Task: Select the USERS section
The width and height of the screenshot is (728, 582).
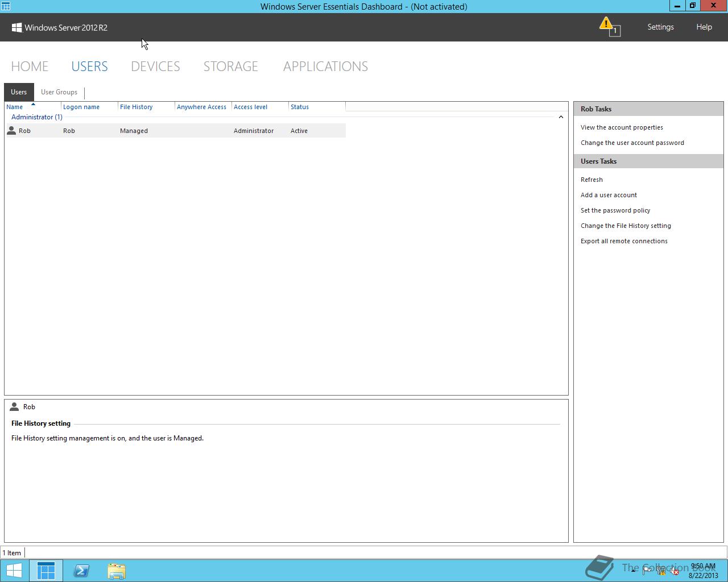Action: [x=89, y=66]
